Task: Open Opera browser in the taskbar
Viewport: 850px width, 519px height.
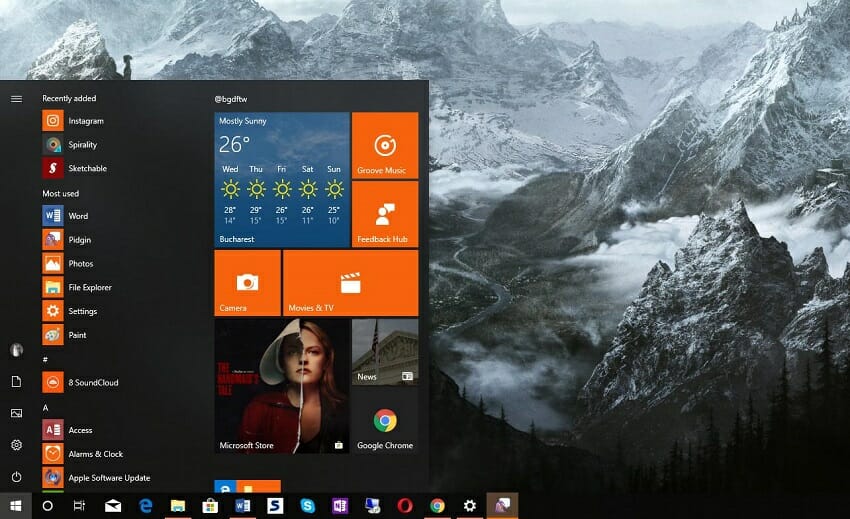Action: coord(405,506)
